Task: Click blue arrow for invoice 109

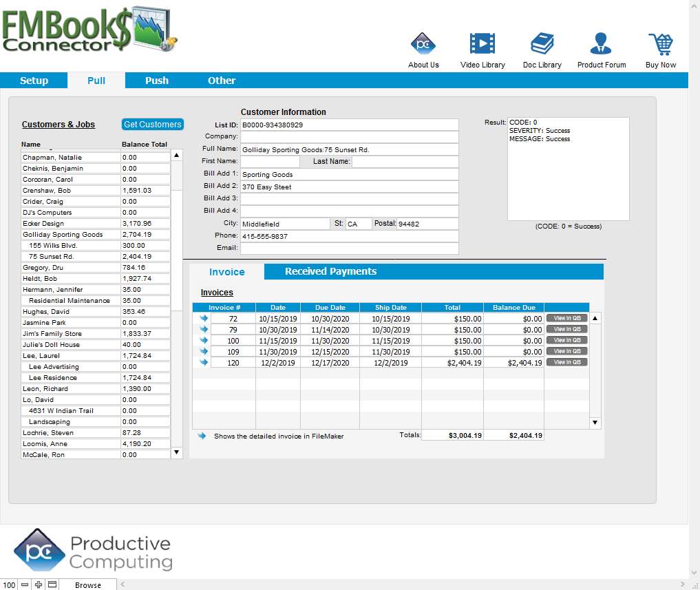Action: click(204, 352)
